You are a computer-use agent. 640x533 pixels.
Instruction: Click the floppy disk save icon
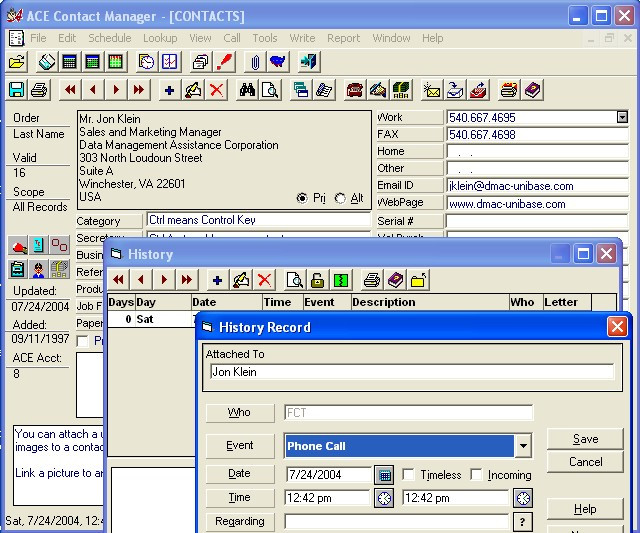pos(17,90)
